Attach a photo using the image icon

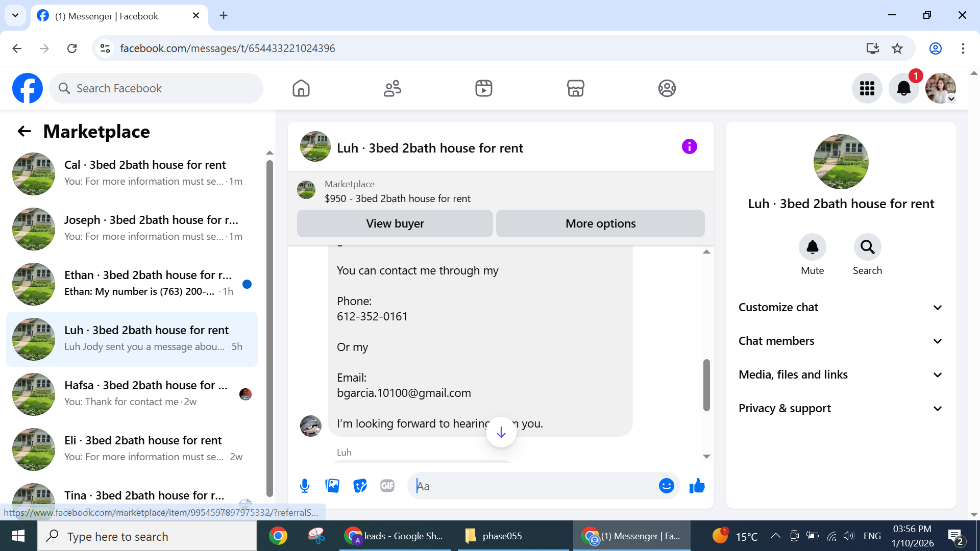[332, 486]
